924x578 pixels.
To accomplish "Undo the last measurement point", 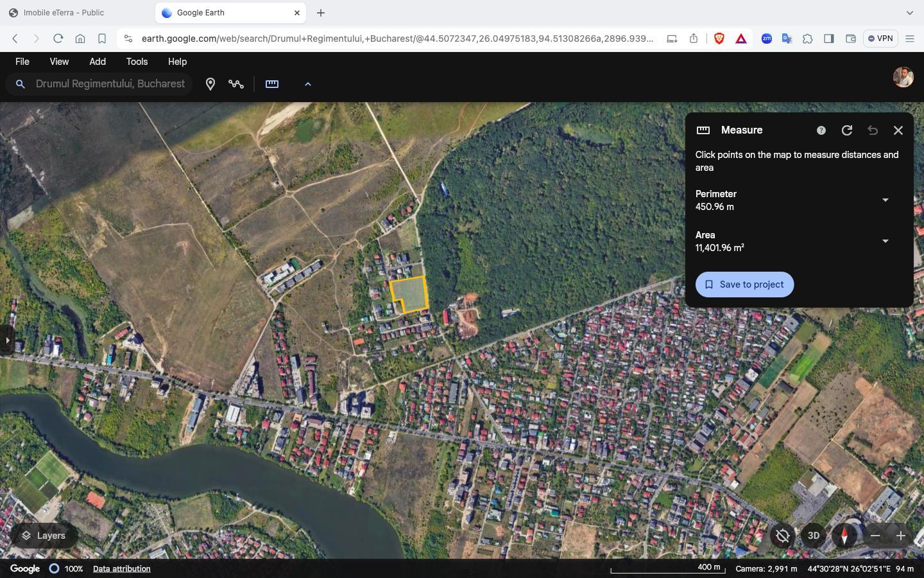I will tap(872, 130).
